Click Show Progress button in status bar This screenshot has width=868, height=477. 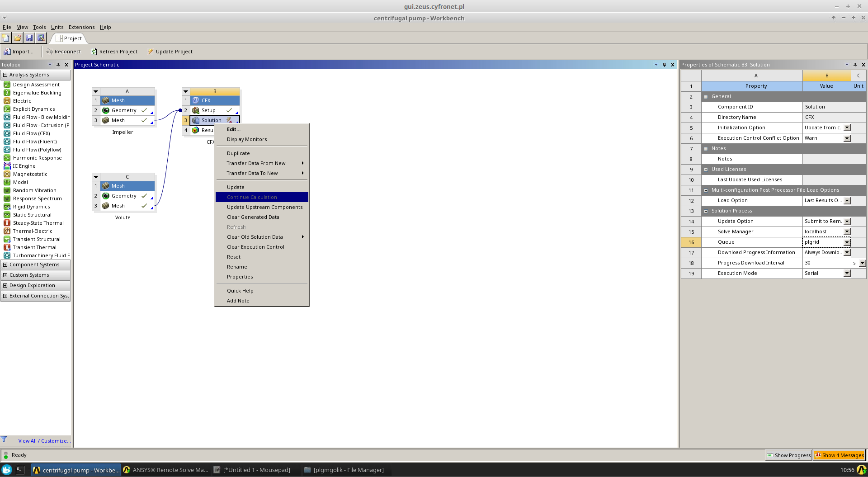[788, 455]
